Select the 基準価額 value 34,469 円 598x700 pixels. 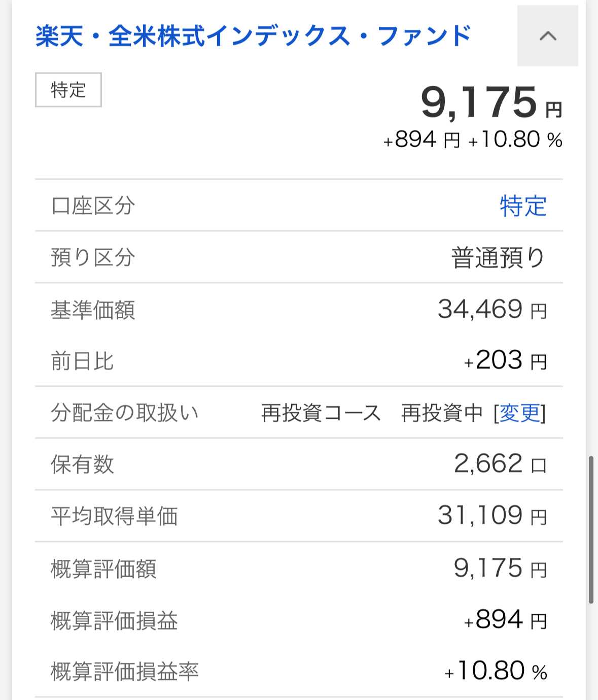493,310
